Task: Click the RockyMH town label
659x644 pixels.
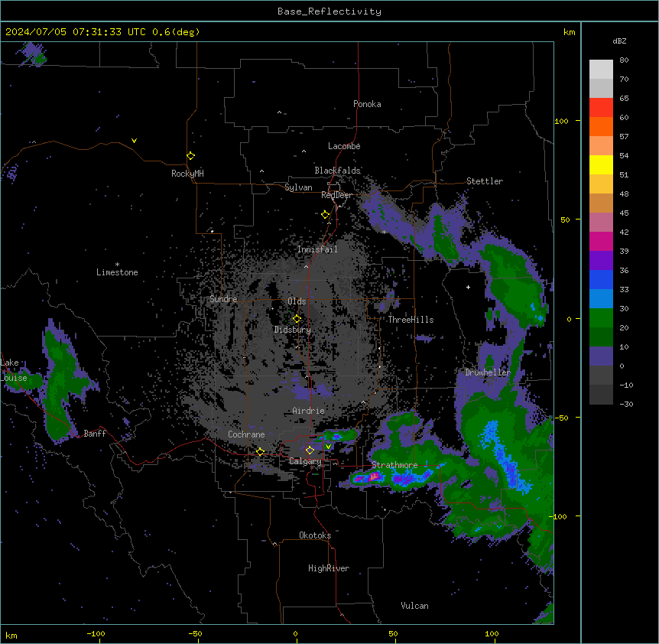Action: 187,174
